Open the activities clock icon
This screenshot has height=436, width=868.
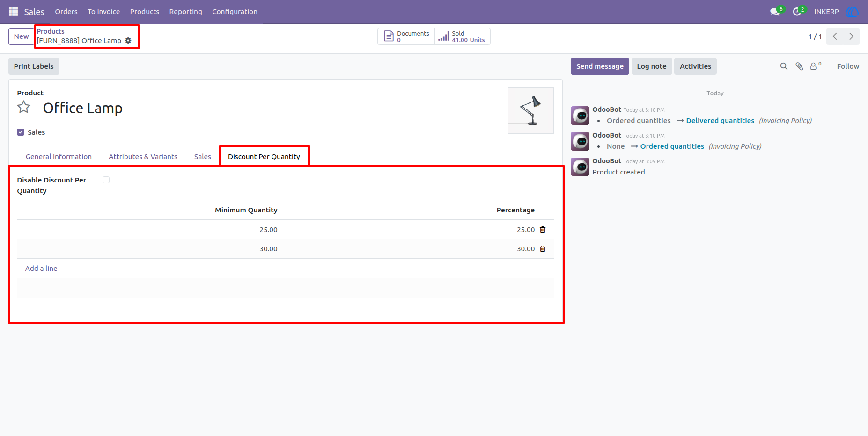click(797, 12)
